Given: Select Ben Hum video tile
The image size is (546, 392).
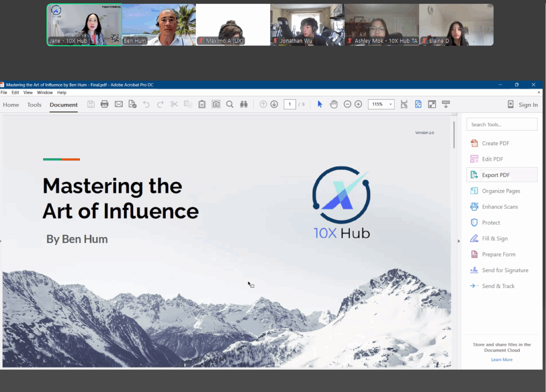Looking at the screenshot, I should [x=159, y=24].
